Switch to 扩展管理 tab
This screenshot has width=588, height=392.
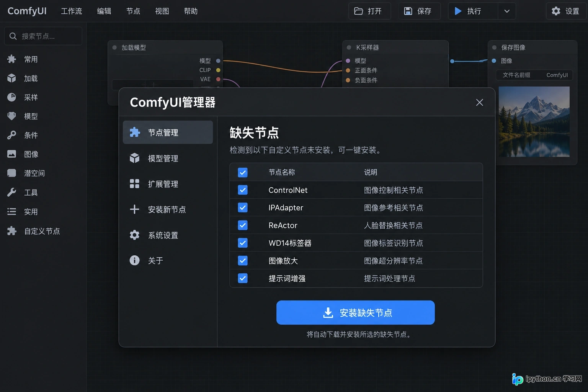click(168, 184)
